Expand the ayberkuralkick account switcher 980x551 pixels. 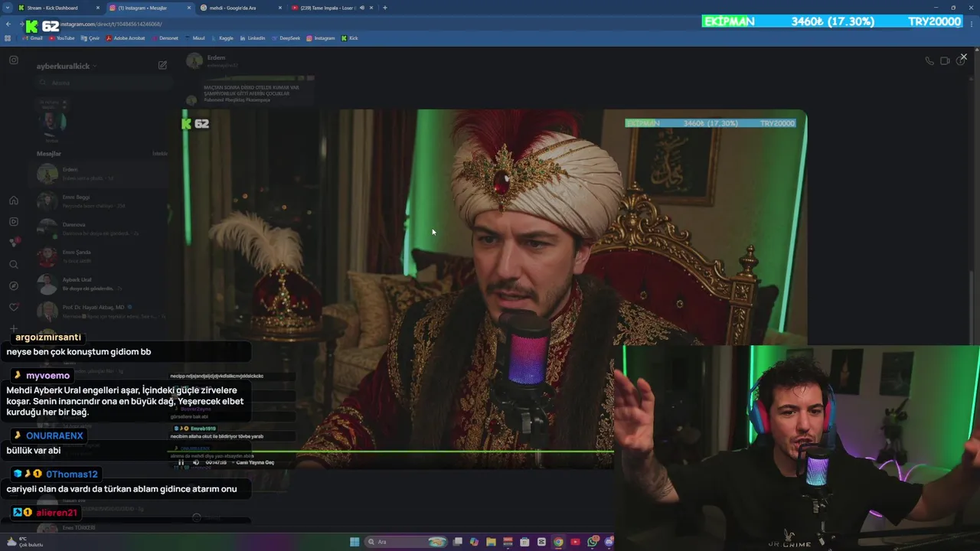tap(67, 66)
